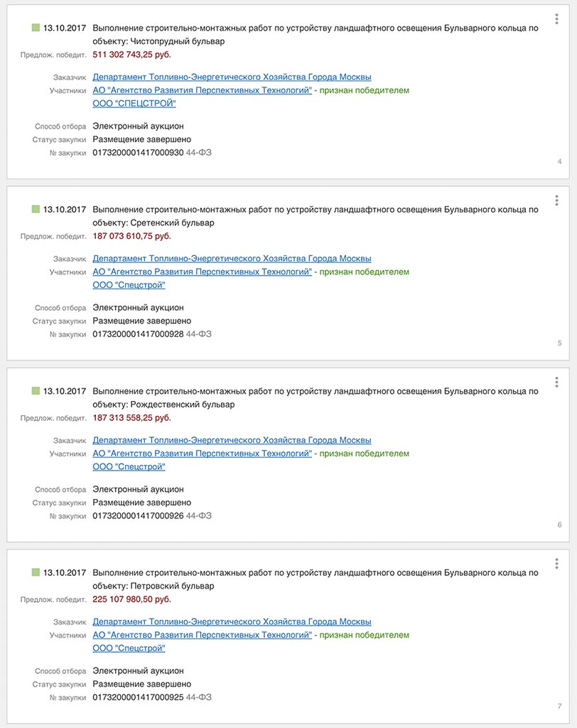Open customer Департамент link in Рождественский card

(x=232, y=440)
